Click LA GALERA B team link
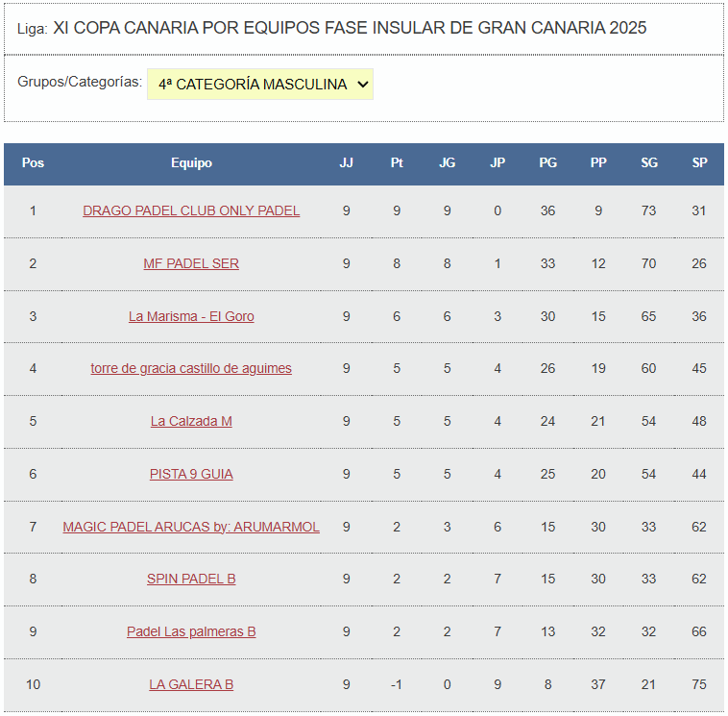728x716 pixels. (x=191, y=684)
